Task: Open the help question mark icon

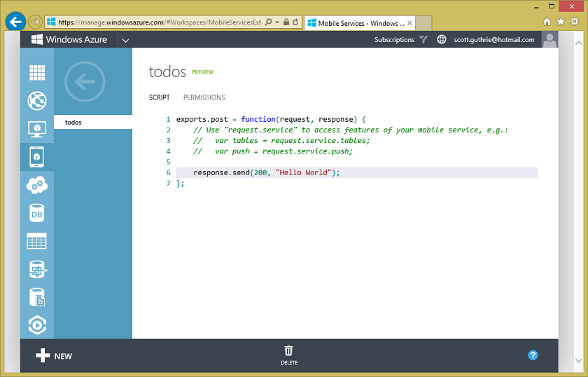Action: pos(533,355)
